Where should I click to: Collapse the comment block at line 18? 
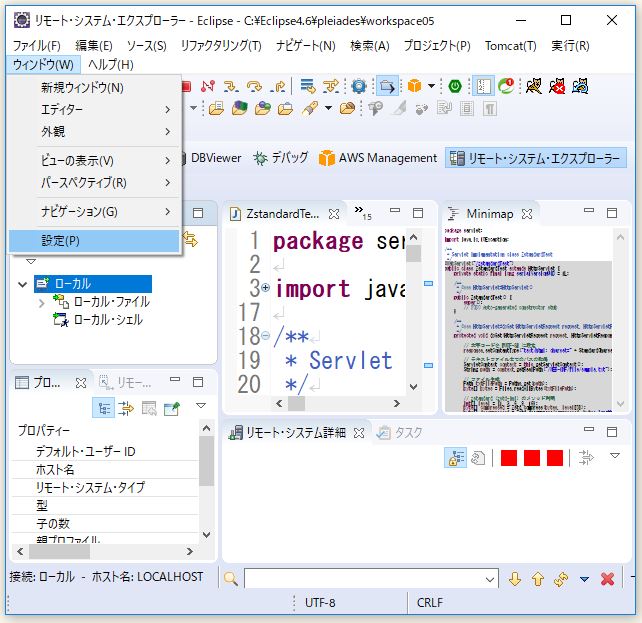(x=265, y=336)
